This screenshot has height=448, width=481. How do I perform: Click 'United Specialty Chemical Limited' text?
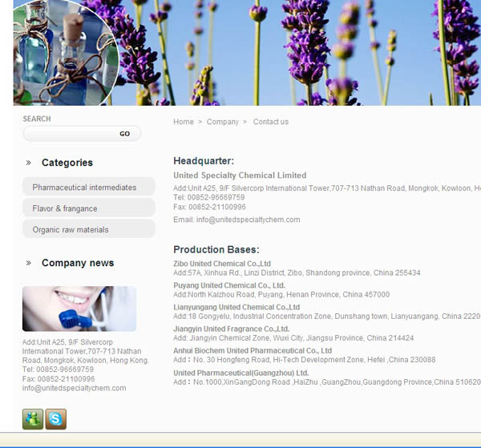coord(240,175)
